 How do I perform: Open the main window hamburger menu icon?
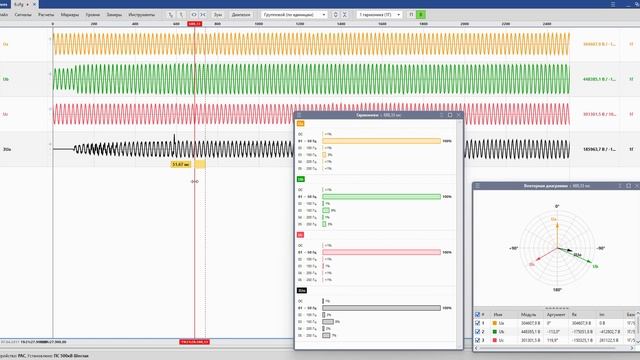click(613, 4)
